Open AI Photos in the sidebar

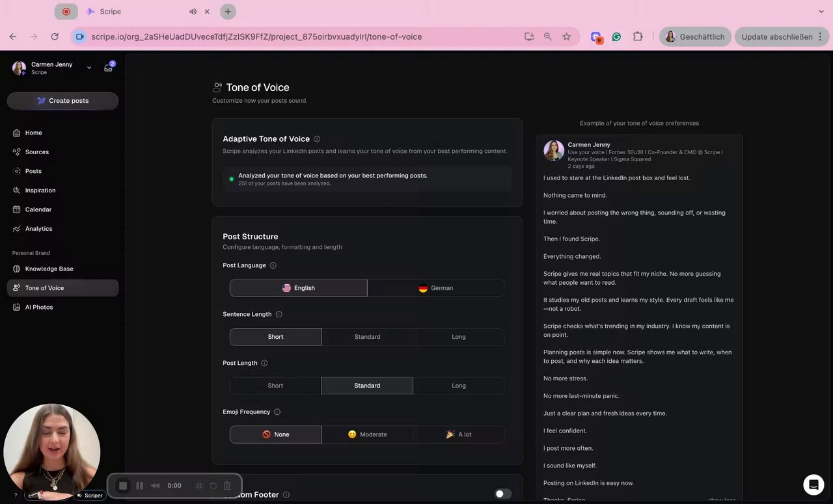[x=62, y=308]
